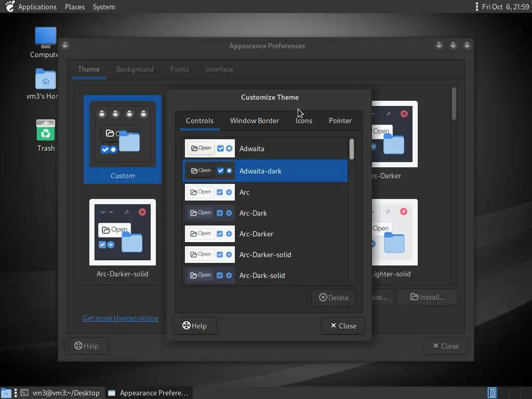Click the Arc-Dark preview thumbnail in list
This screenshot has height=399, width=532.
point(210,212)
